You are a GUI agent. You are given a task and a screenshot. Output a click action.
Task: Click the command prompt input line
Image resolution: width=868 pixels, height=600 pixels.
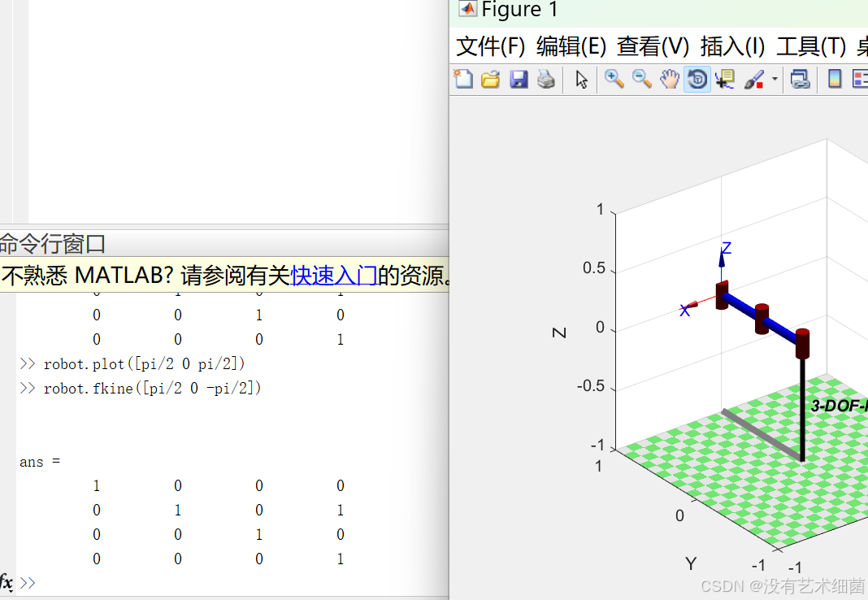(x=232, y=583)
